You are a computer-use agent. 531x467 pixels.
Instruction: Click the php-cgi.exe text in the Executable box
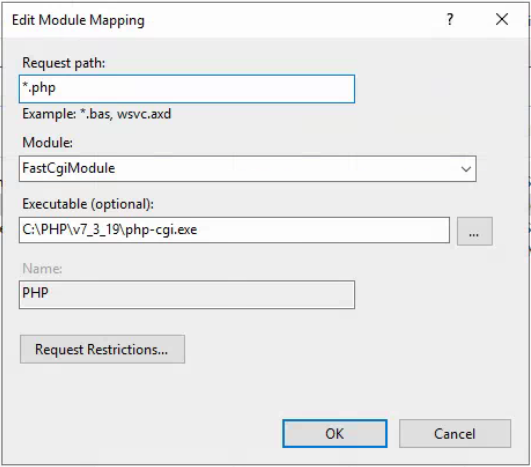point(161,230)
